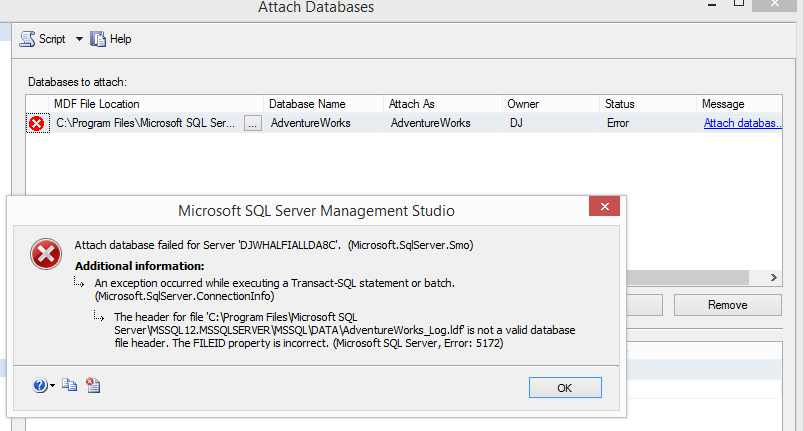Select the Error status cell
This screenshot has width=804, height=431.
pyautogui.click(x=648, y=123)
